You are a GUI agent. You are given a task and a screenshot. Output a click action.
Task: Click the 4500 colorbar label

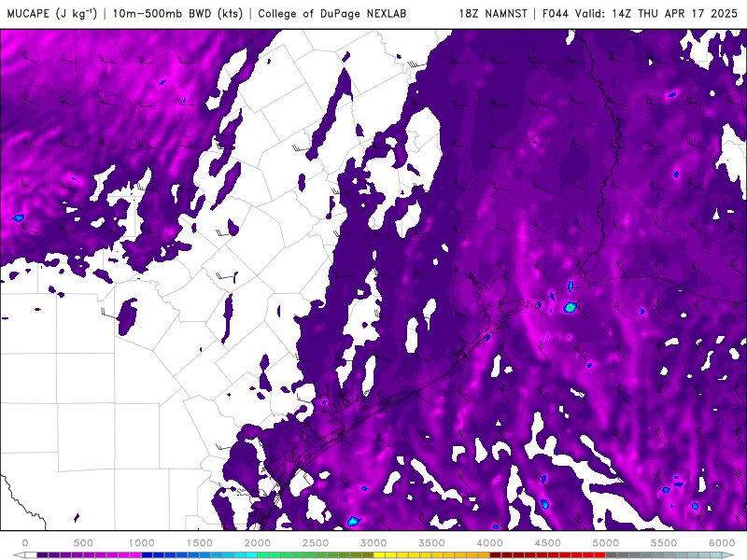point(548,543)
